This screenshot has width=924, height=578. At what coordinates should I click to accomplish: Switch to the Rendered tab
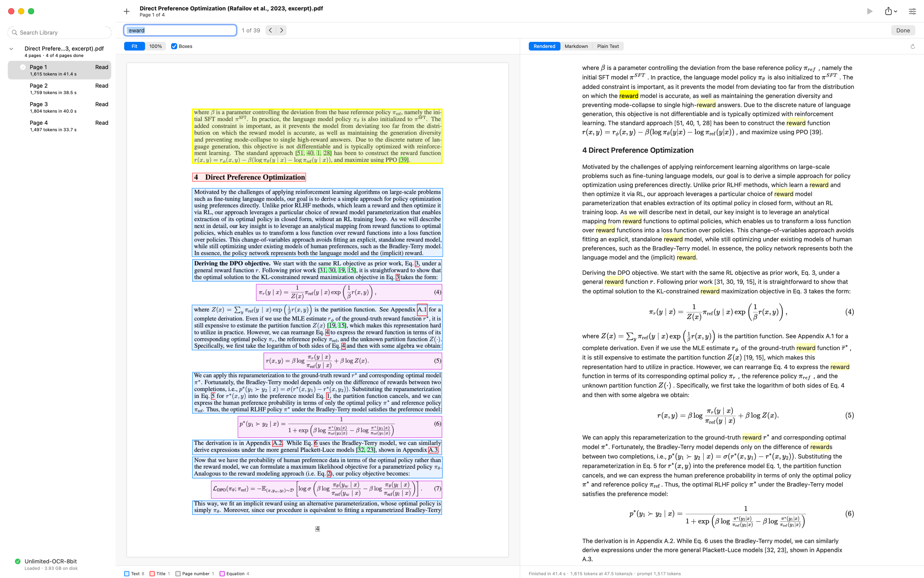[x=544, y=46]
